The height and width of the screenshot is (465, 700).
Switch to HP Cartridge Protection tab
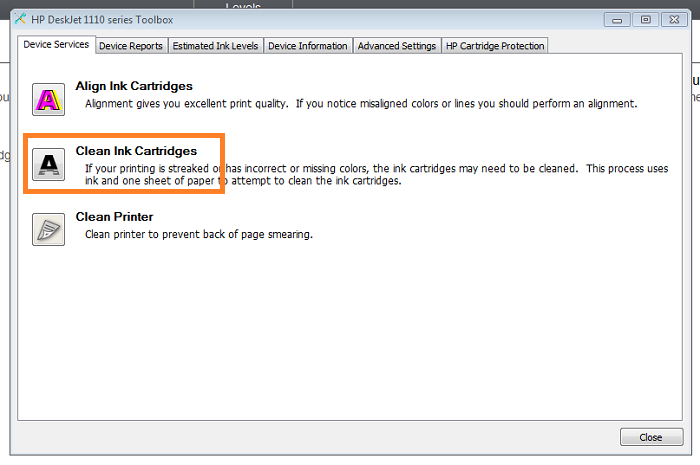point(495,46)
